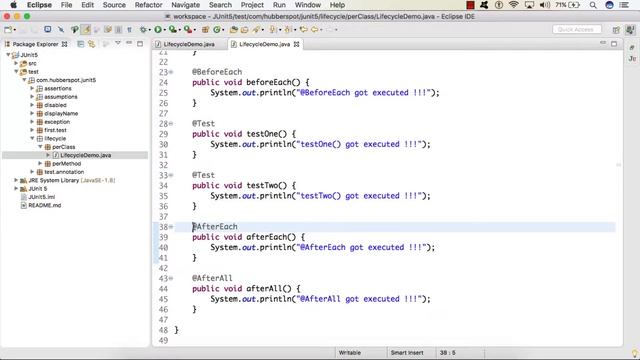This screenshot has width=640, height=360.
Task: Open the Back history dropdown arrow
Action: click(321, 30)
